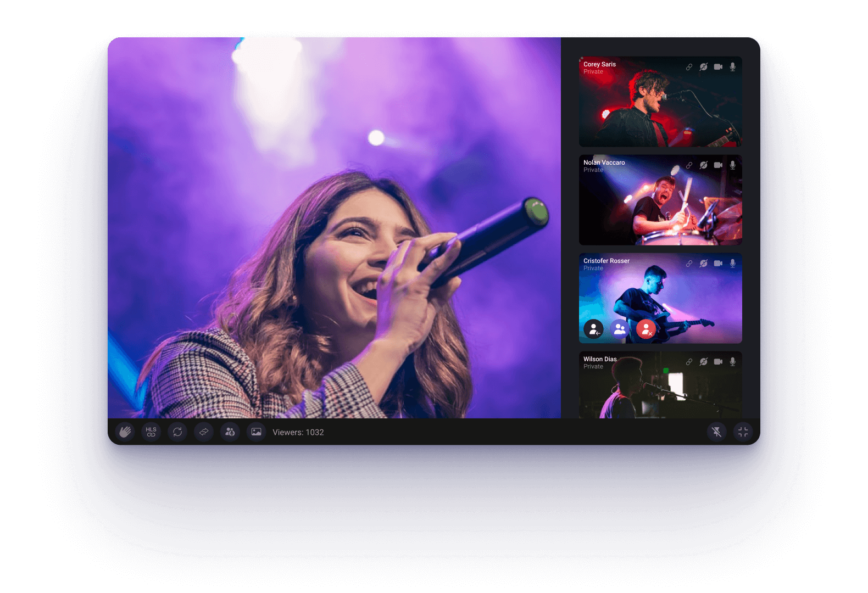The height and width of the screenshot is (593, 868).
Task: Copy link for Corey Saris
Action: 689,67
